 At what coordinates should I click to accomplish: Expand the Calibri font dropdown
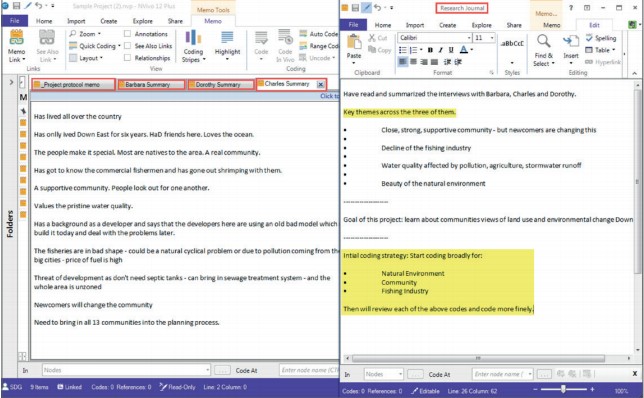tap(469, 38)
